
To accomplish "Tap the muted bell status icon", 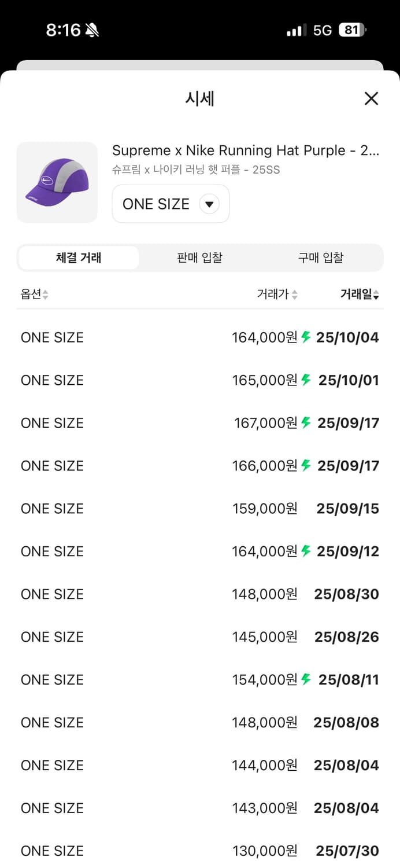I will (x=91, y=30).
